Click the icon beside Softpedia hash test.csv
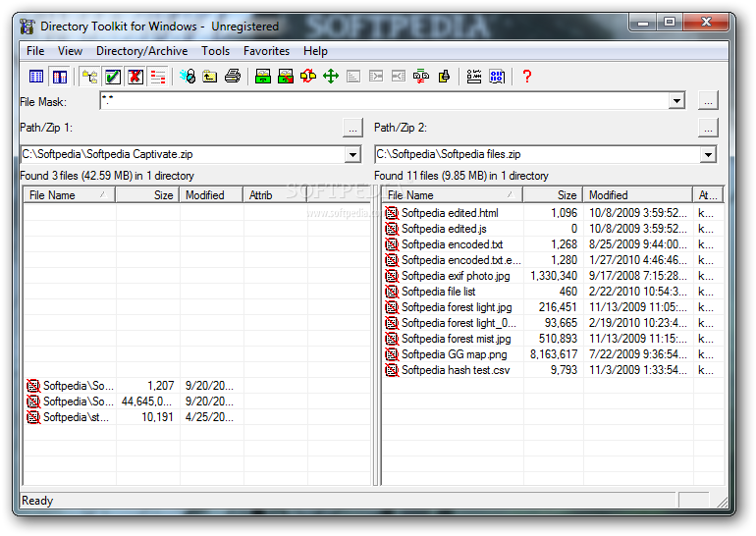 (392, 370)
